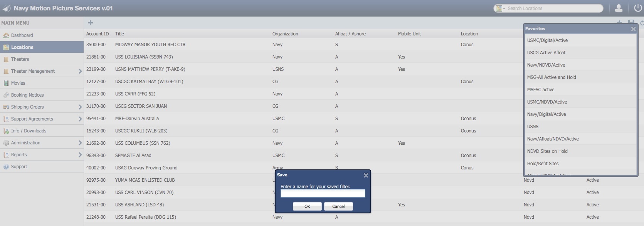The height and width of the screenshot is (226, 644).
Task: Click the power logout icon
Action: click(637, 8)
